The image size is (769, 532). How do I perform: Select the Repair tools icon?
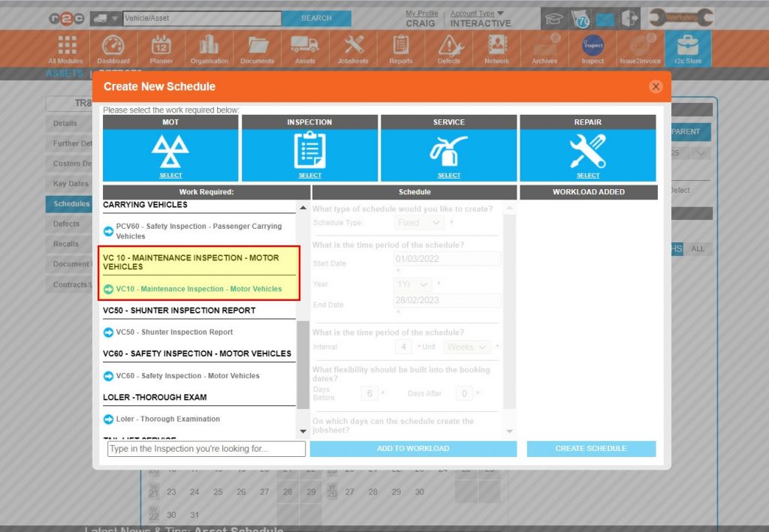pos(589,147)
